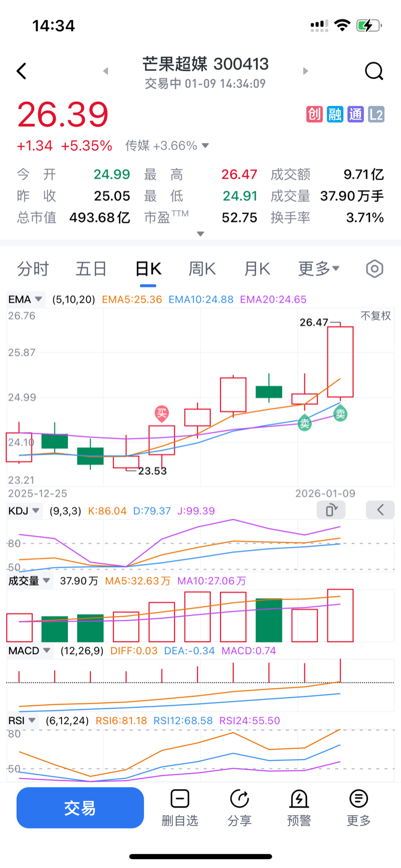Tap 总市值 493.68亿 figure
The image size is (401, 868).
(100, 218)
